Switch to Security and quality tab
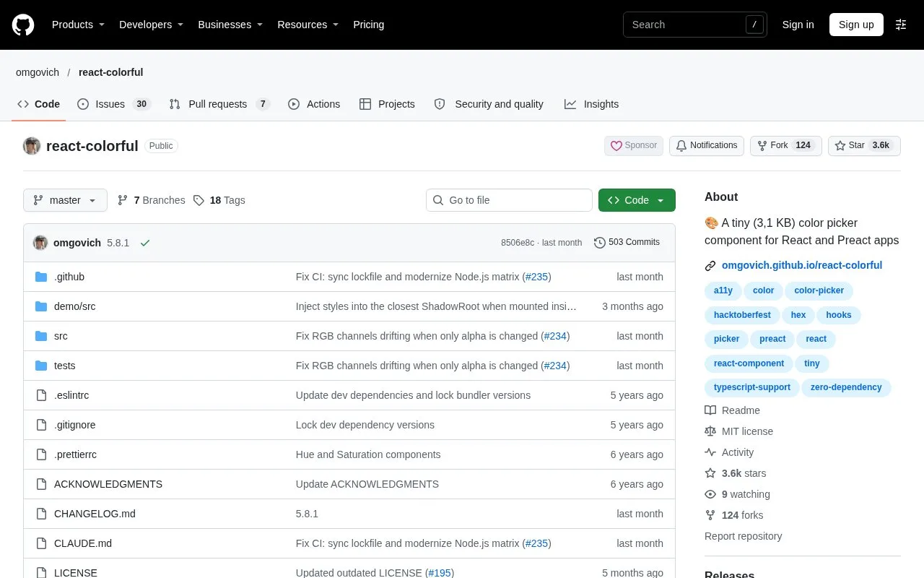This screenshot has width=924, height=578. [x=489, y=104]
